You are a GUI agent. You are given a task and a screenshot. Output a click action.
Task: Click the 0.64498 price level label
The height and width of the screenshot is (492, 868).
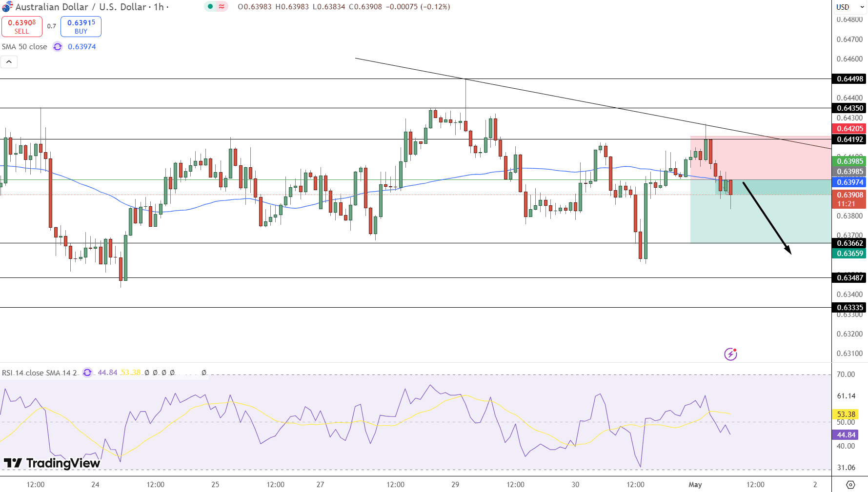click(849, 79)
